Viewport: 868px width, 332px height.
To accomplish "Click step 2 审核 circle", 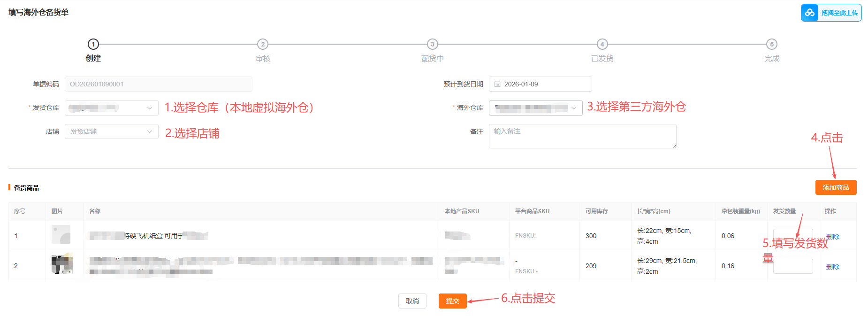I will coord(263,44).
